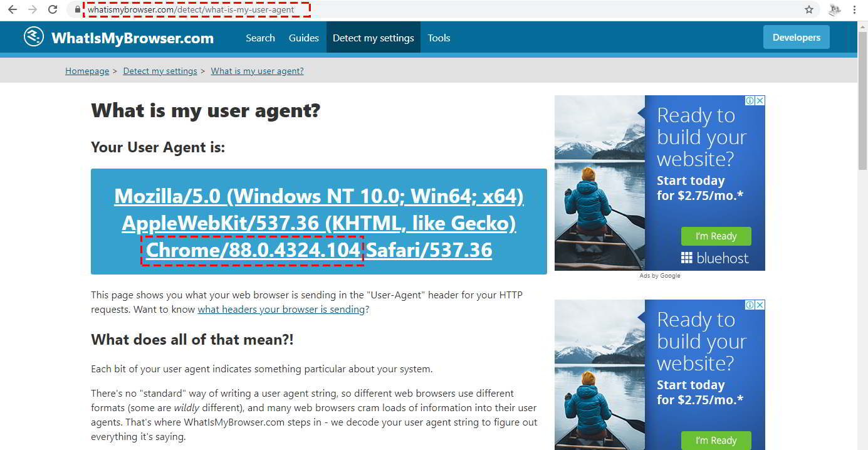Viewport: 868px width, 450px height.
Task: Open the what headers your browser is sending link
Action: 281,309
